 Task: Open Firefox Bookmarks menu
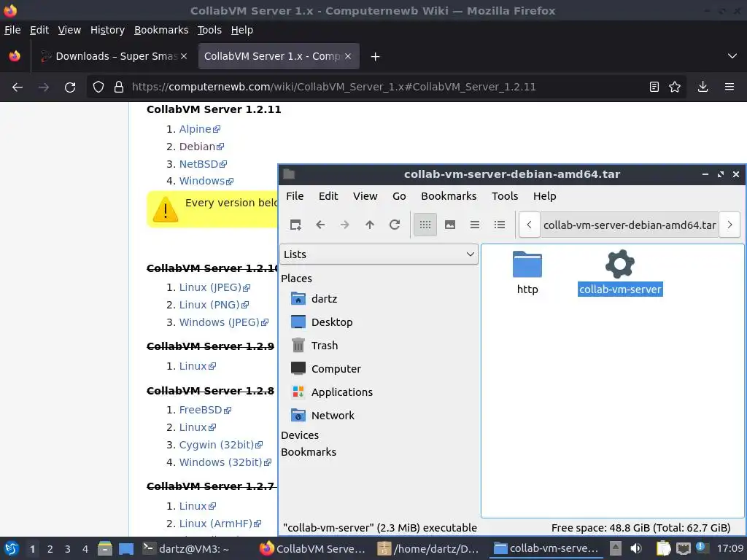click(161, 30)
